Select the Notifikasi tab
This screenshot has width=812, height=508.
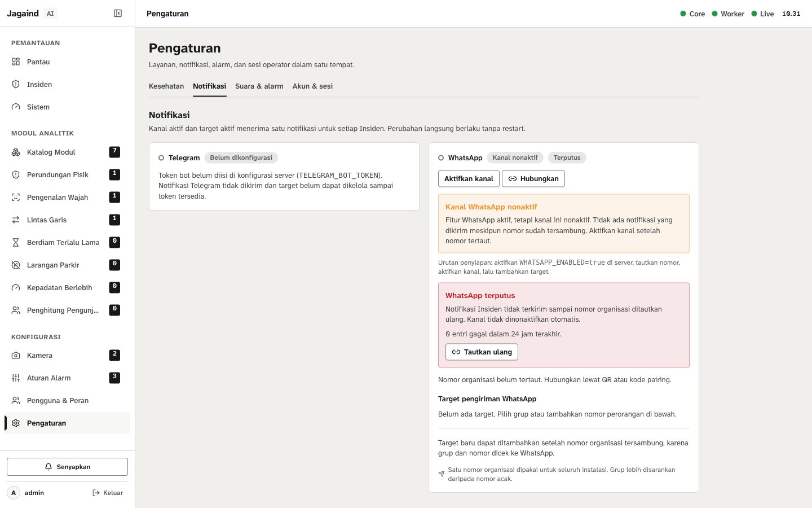pos(210,86)
